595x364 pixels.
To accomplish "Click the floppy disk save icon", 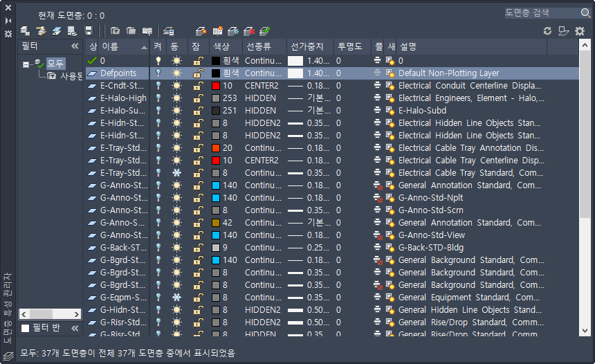I will 89,30.
